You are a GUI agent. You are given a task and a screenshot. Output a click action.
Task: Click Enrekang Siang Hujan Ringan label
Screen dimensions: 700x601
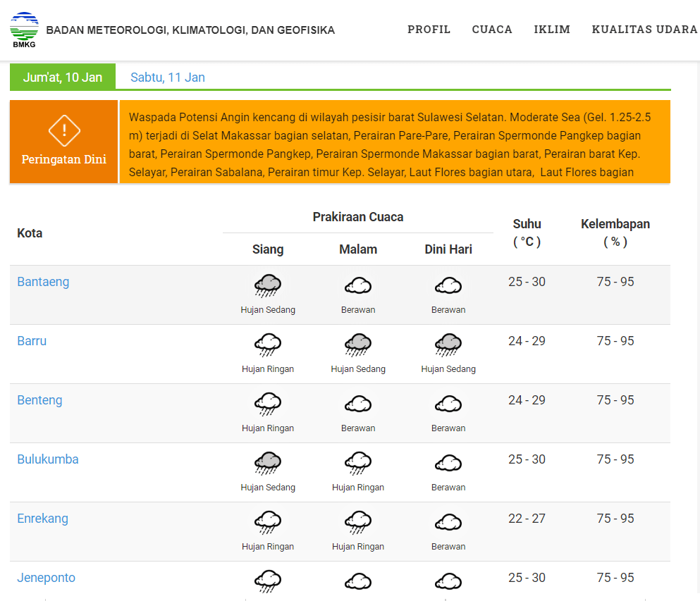click(x=268, y=547)
